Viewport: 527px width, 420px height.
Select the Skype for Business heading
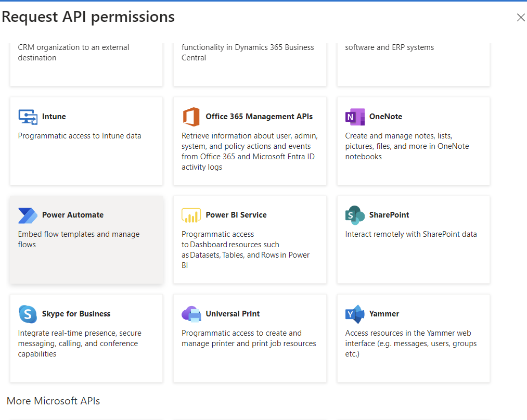pyautogui.click(x=76, y=314)
